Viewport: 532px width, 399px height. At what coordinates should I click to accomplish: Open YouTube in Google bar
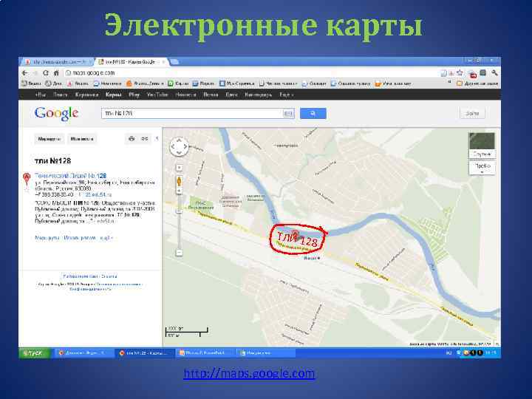click(157, 95)
